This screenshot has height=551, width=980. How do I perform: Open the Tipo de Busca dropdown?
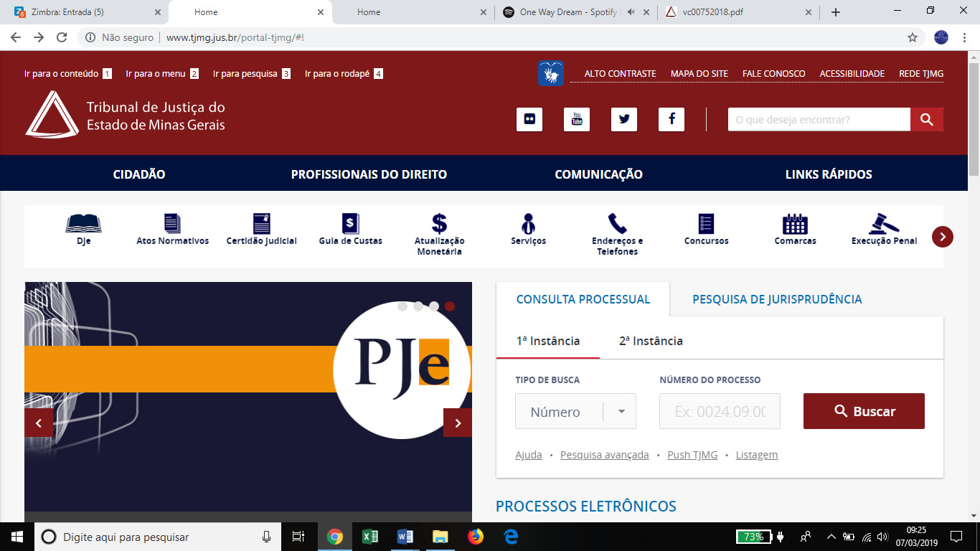(575, 412)
